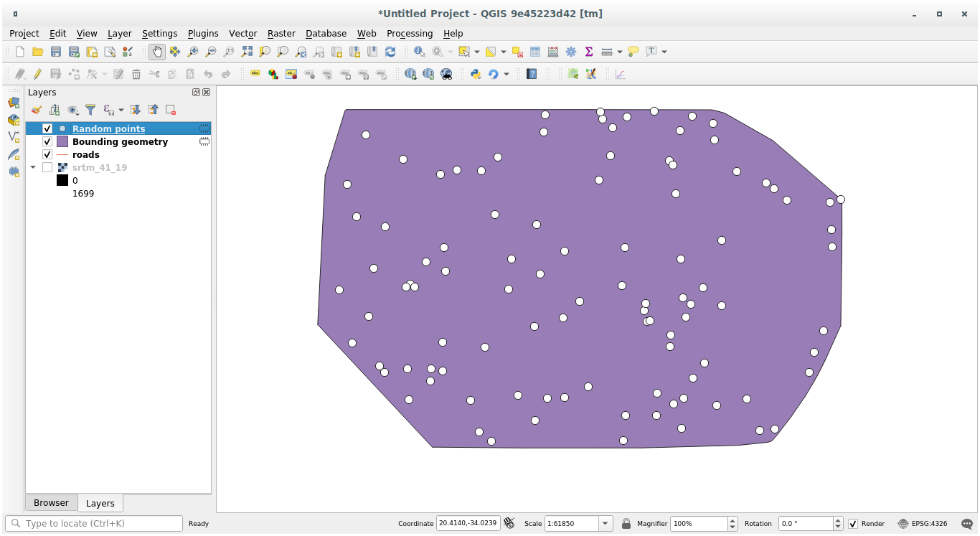Enable the srtm_41_19 layer checkbox

pos(47,168)
